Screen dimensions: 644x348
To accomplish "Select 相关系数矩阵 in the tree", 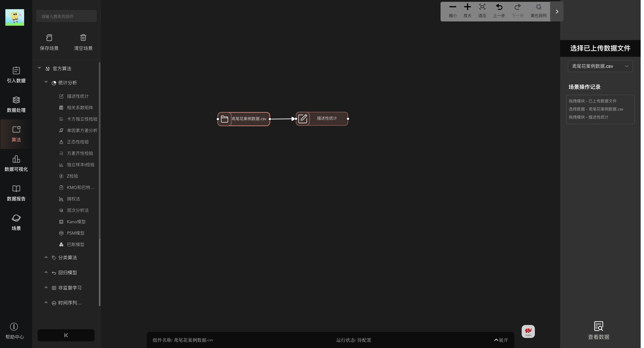I will pos(80,108).
